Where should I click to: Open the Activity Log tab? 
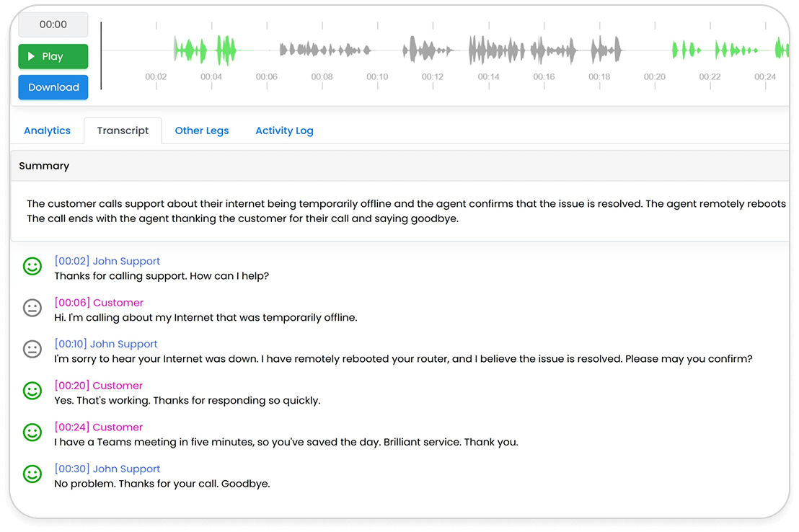point(284,130)
